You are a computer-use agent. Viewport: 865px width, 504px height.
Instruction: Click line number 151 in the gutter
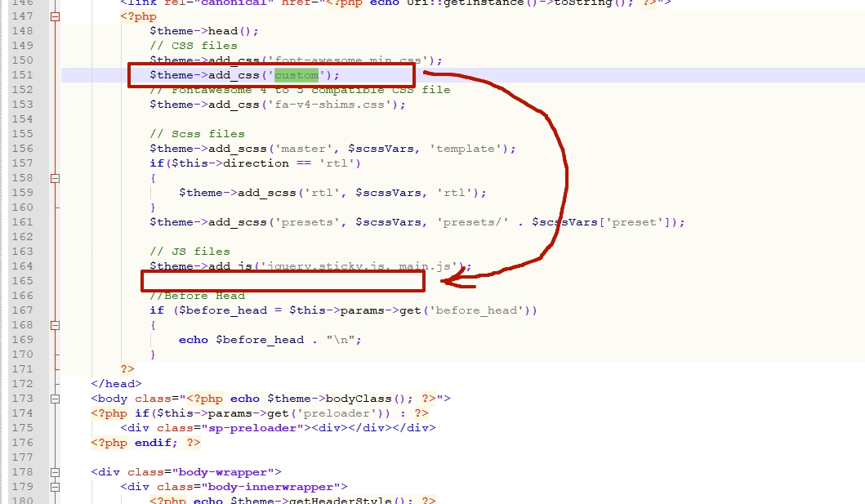21,75
